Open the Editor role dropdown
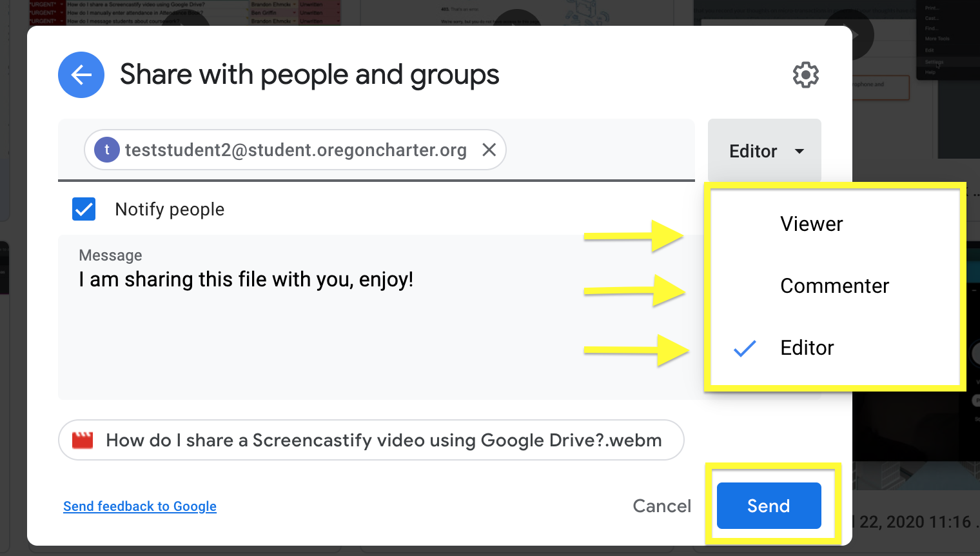980x556 pixels. point(765,151)
